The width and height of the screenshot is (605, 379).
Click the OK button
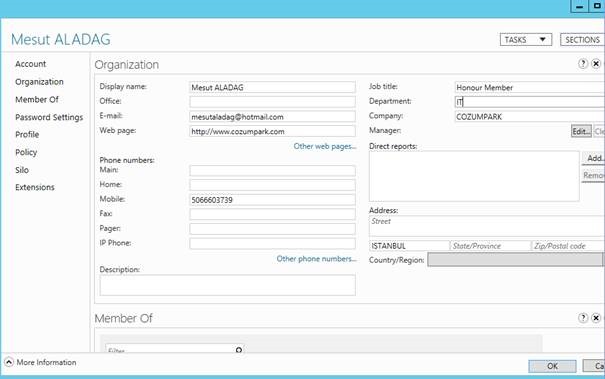point(553,366)
